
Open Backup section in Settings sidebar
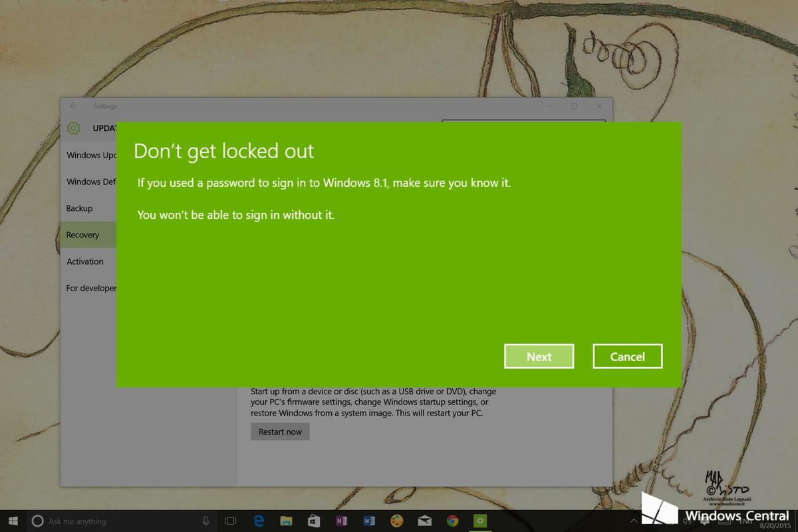[80, 208]
